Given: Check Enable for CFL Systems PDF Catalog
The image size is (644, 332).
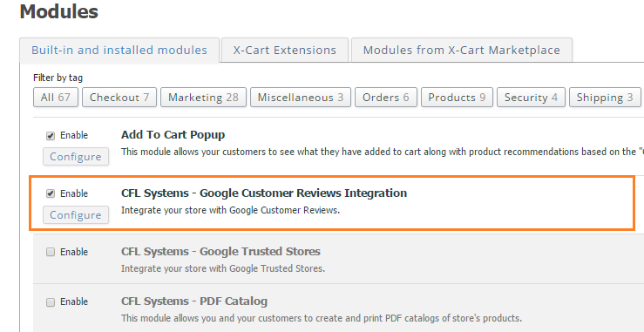Looking at the screenshot, I should coord(51,302).
